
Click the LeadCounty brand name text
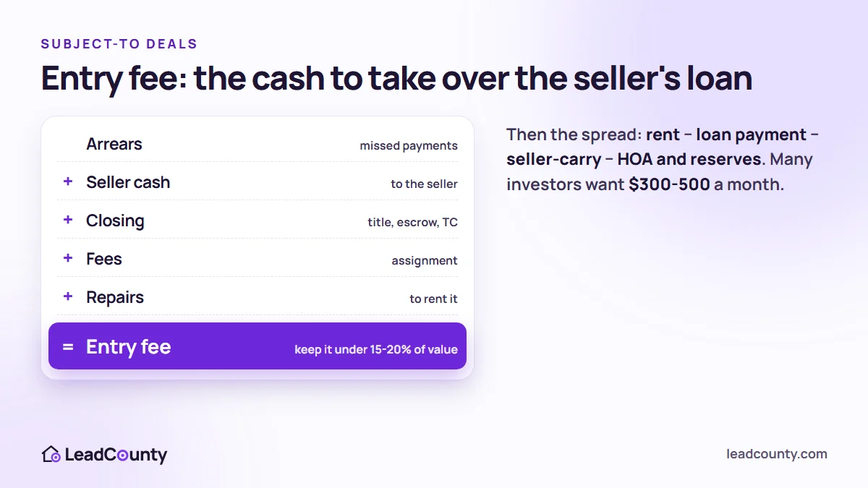(x=116, y=455)
